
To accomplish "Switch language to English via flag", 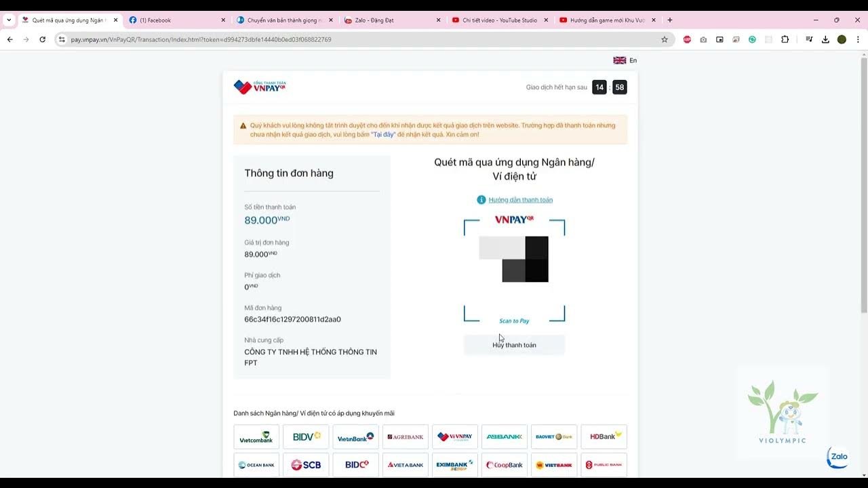I will (x=625, y=60).
